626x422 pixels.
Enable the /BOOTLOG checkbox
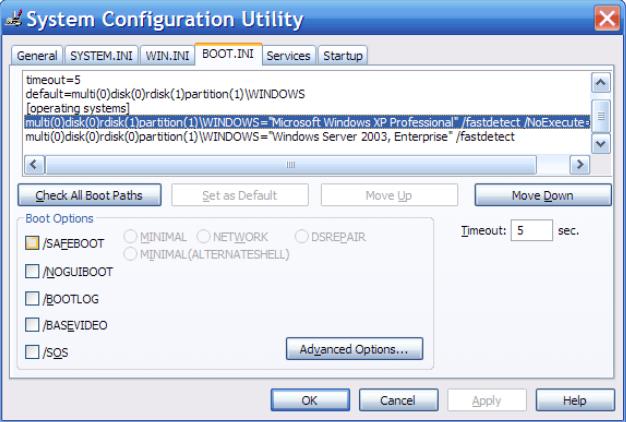pyautogui.click(x=32, y=298)
